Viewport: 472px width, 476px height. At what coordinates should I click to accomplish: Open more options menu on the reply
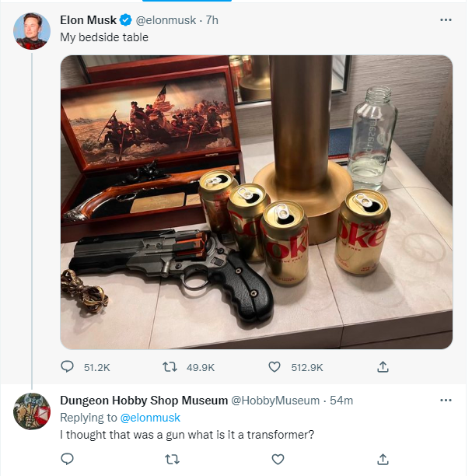click(446, 400)
